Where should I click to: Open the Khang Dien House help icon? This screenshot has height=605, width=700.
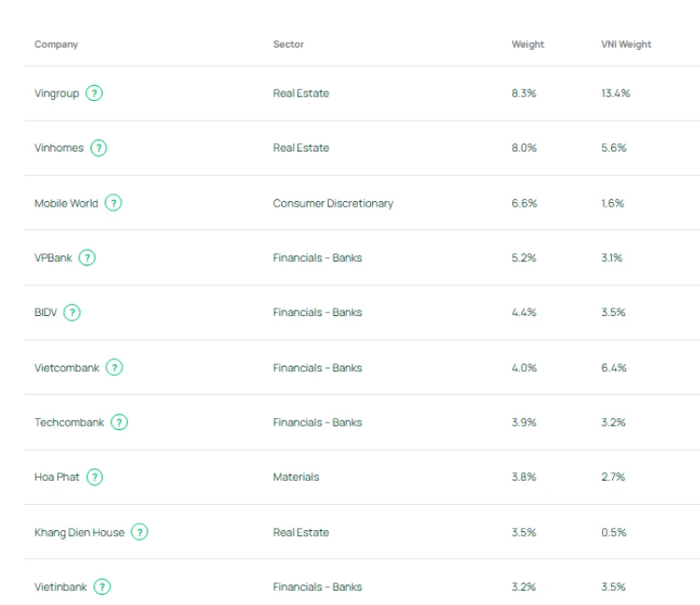139,532
